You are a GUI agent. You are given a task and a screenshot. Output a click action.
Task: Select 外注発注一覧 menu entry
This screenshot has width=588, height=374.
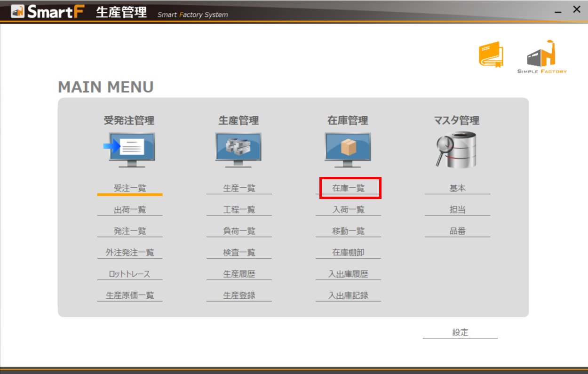point(130,253)
